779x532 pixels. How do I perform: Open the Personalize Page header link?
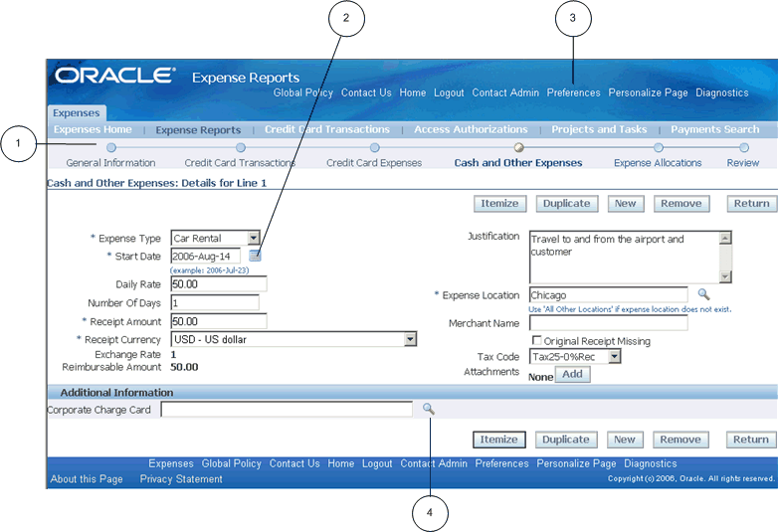coord(648,92)
